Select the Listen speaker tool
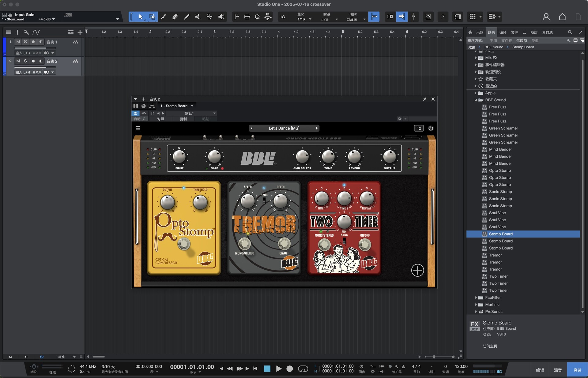This screenshot has width=588, height=378. [221, 17]
